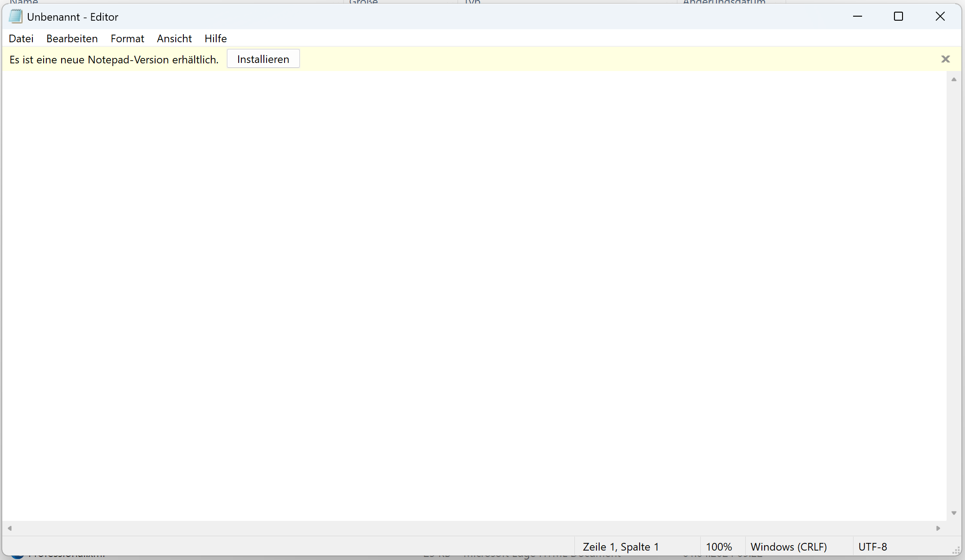Minimize the Editor window

pyautogui.click(x=857, y=17)
